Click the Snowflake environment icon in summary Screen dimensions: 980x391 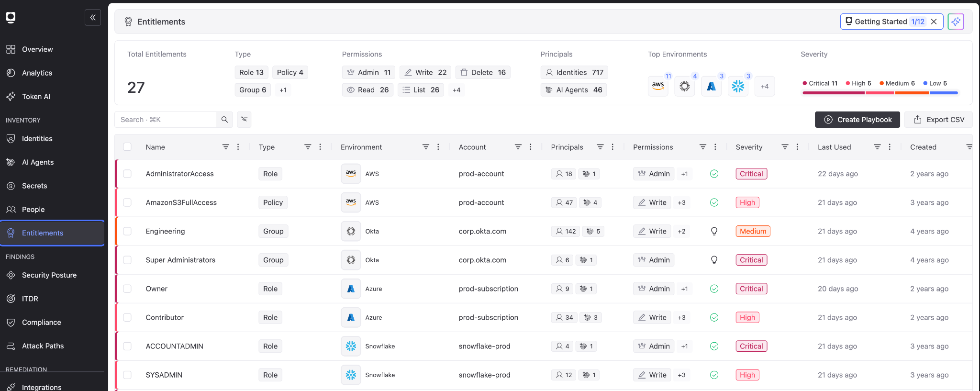point(738,86)
